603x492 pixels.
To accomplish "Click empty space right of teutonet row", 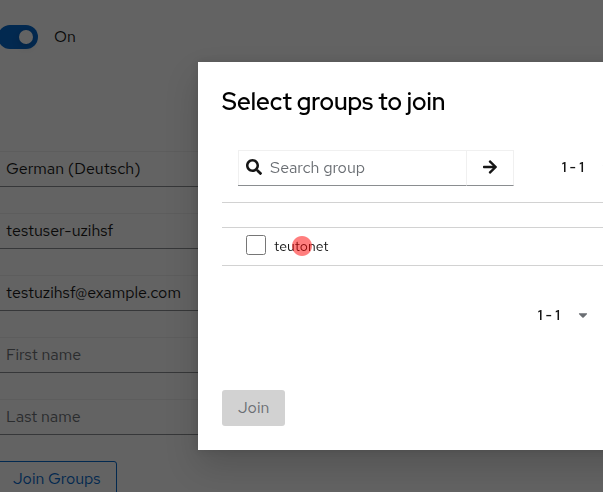I will point(470,246).
